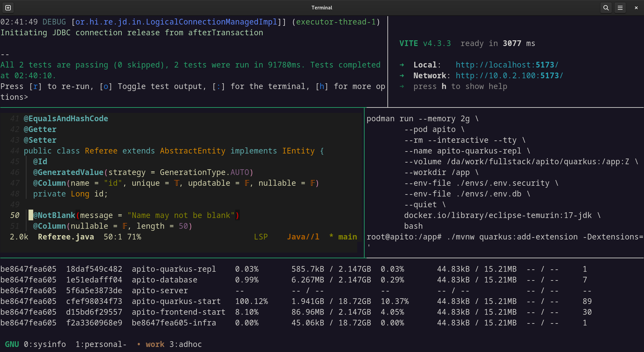Viewport: 644px width, 352px height.
Task: Click the new tab icon in titlebar
Action: [8, 8]
